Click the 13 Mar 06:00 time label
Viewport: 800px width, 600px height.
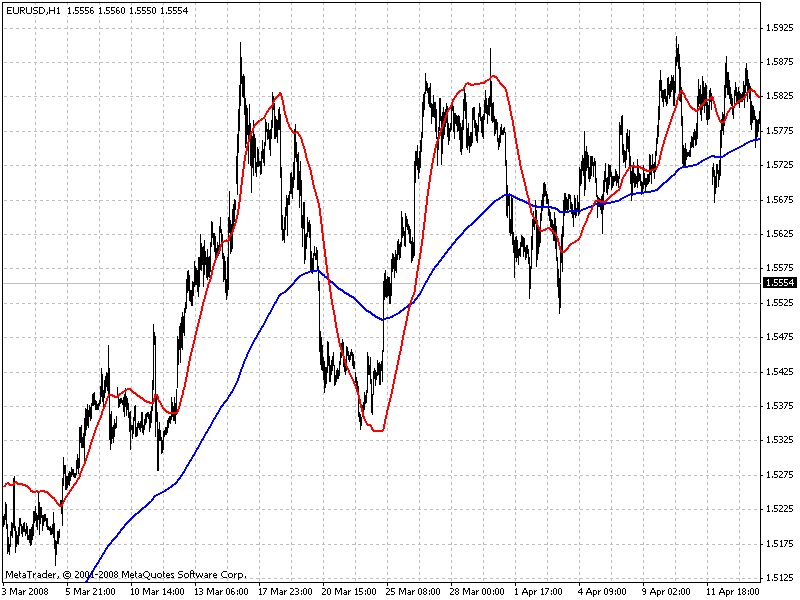coord(221,592)
